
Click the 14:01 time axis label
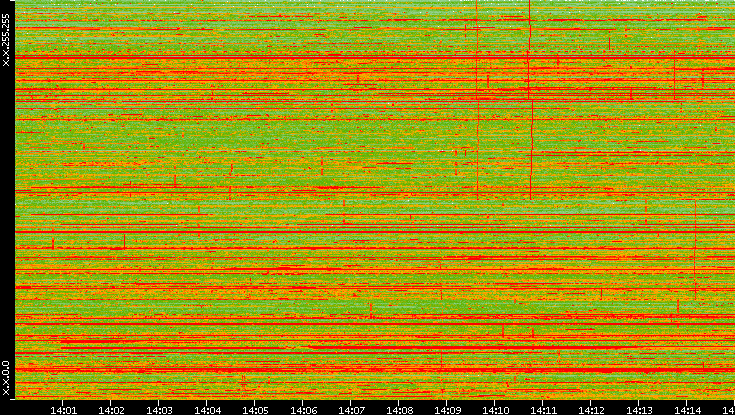[x=63, y=410]
